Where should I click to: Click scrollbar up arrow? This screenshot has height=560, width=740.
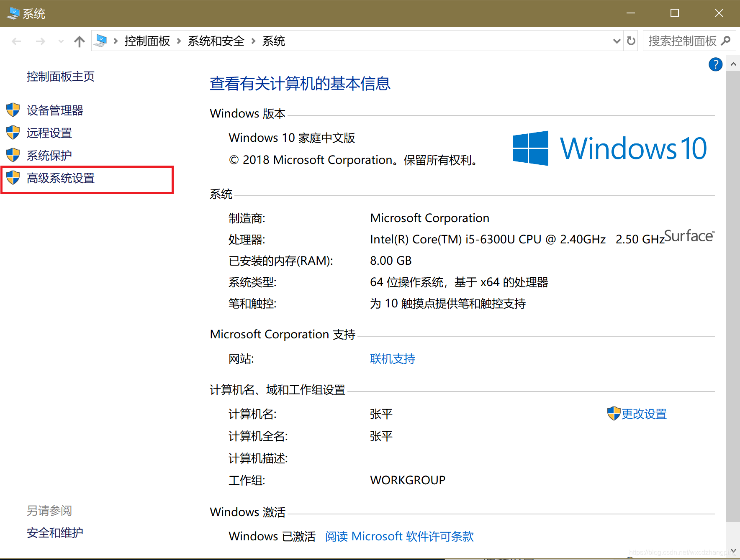pyautogui.click(x=733, y=64)
